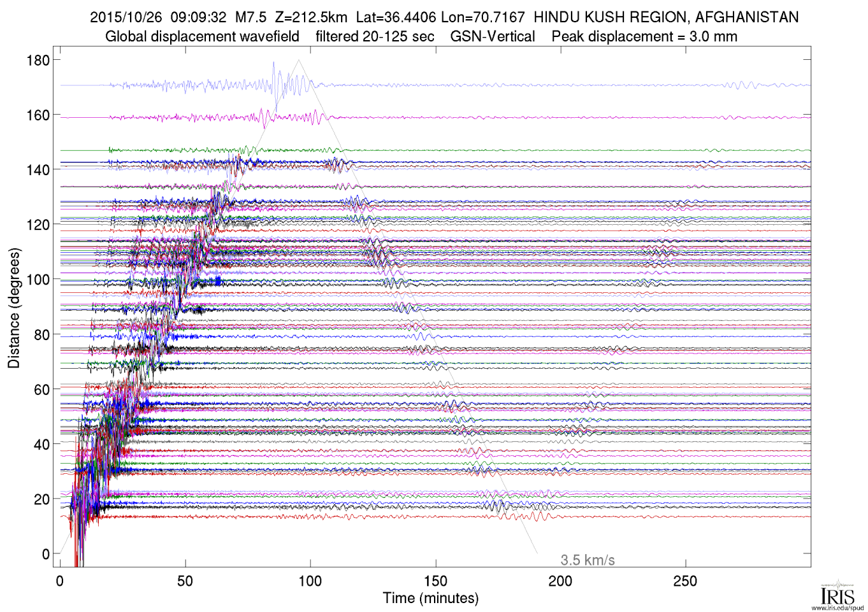Click the GSN-Vertical label
Screen dimensions: 868x612
pyautogui.click(x=493, y=36)
